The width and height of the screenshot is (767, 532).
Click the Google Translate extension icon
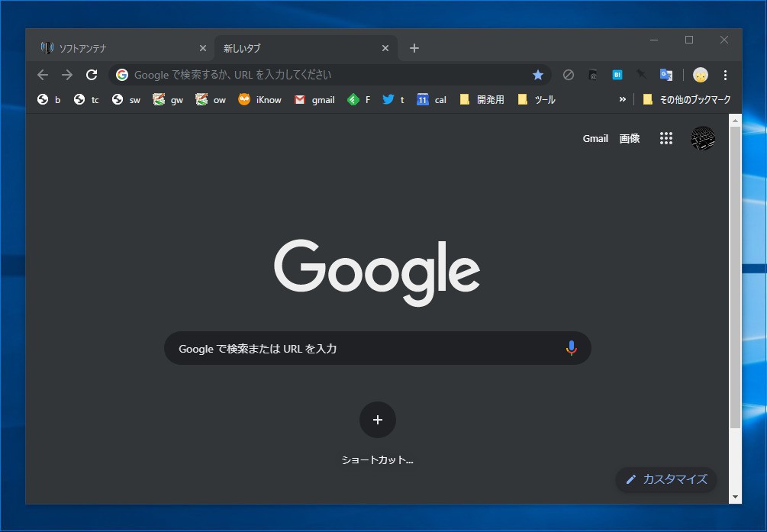coord(665,75)
